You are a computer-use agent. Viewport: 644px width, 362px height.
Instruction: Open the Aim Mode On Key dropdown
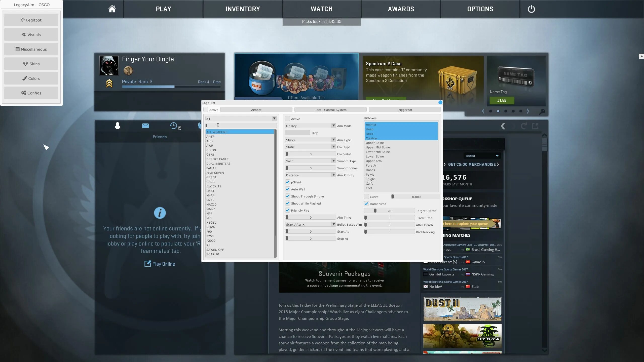point(311,126)
